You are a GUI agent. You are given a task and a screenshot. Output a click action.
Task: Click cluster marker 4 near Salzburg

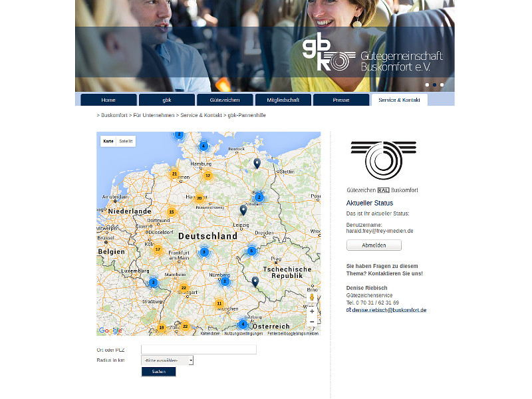tap(243, 324)
